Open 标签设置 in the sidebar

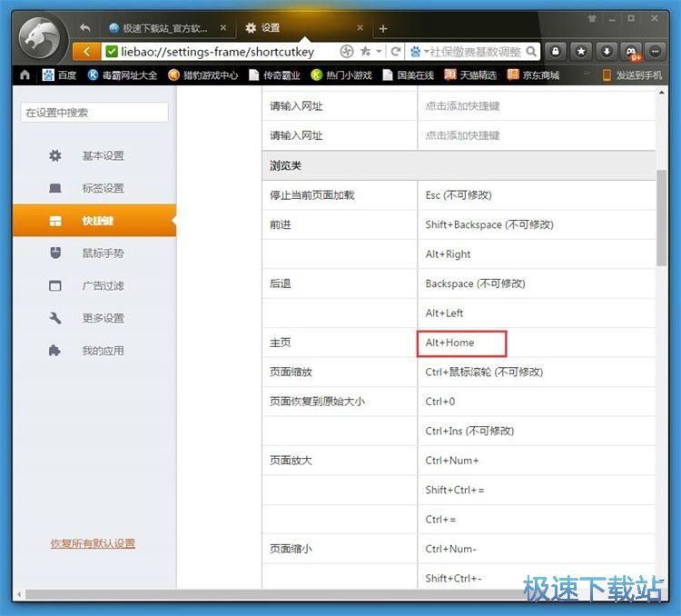[94, 188]
